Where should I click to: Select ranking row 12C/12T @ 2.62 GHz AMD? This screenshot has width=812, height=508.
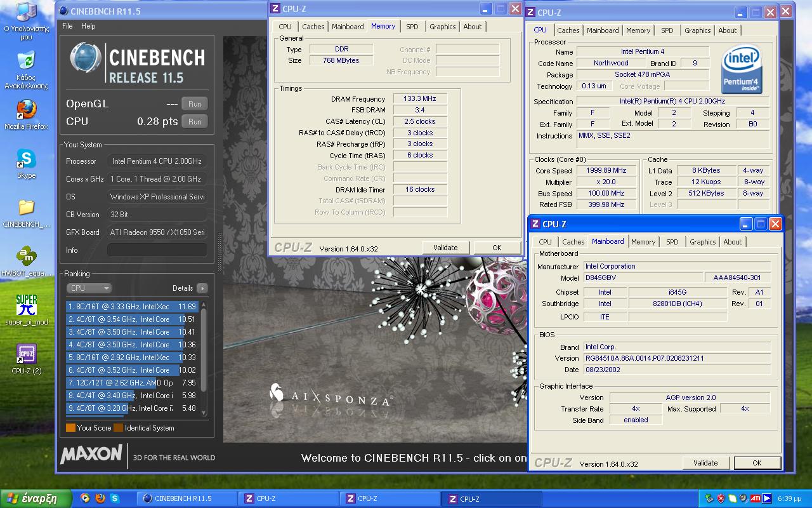[x=132, y=383]
